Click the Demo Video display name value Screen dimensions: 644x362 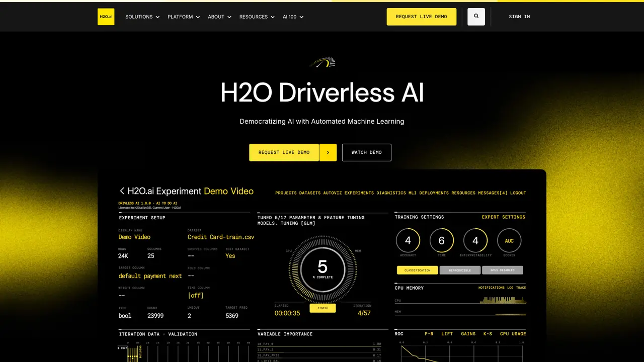coord(134,237)
